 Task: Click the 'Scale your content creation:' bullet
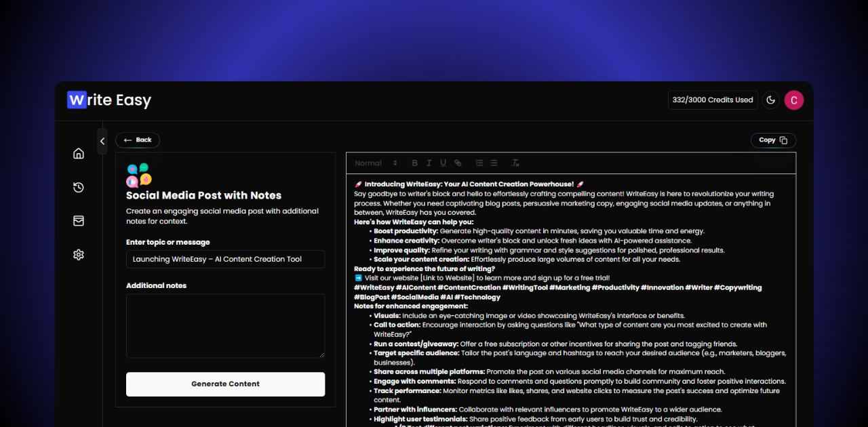(x=527, y=260)
